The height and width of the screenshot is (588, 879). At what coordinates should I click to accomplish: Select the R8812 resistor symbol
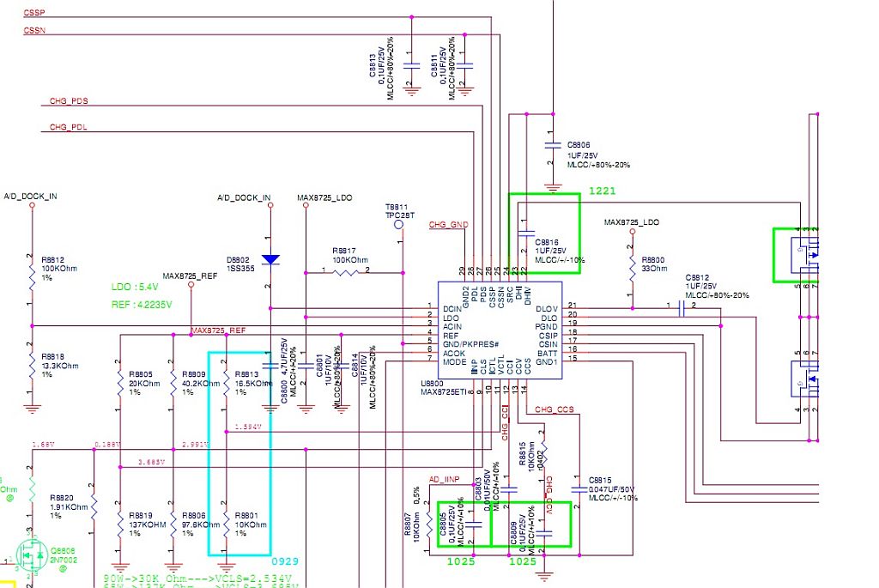pos(32,279)
